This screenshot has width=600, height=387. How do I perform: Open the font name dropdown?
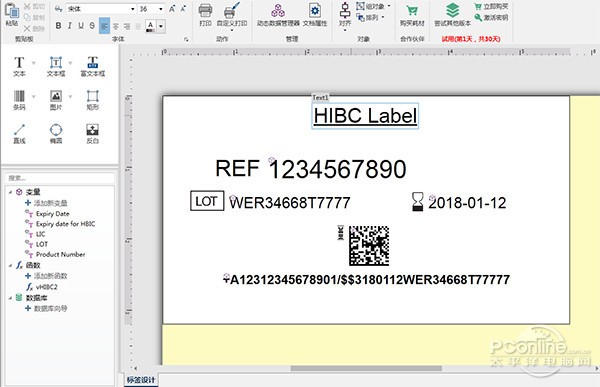click(x=132, y=9)
